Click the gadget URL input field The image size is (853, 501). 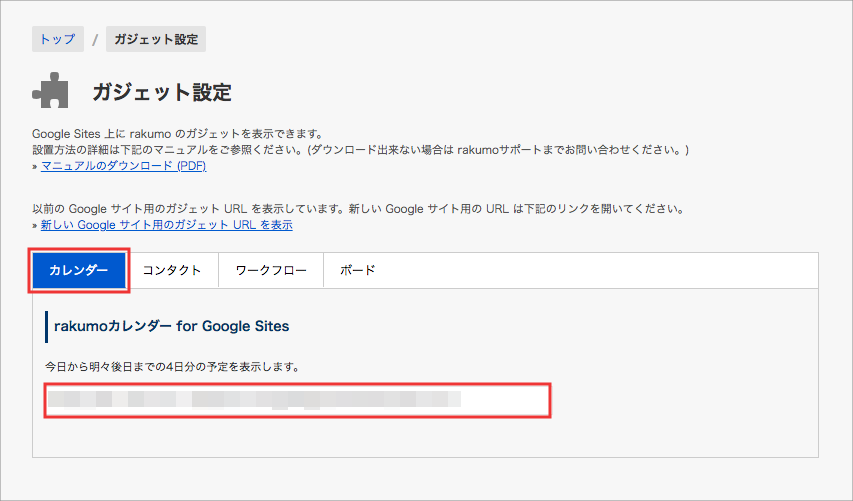[298, 400]
